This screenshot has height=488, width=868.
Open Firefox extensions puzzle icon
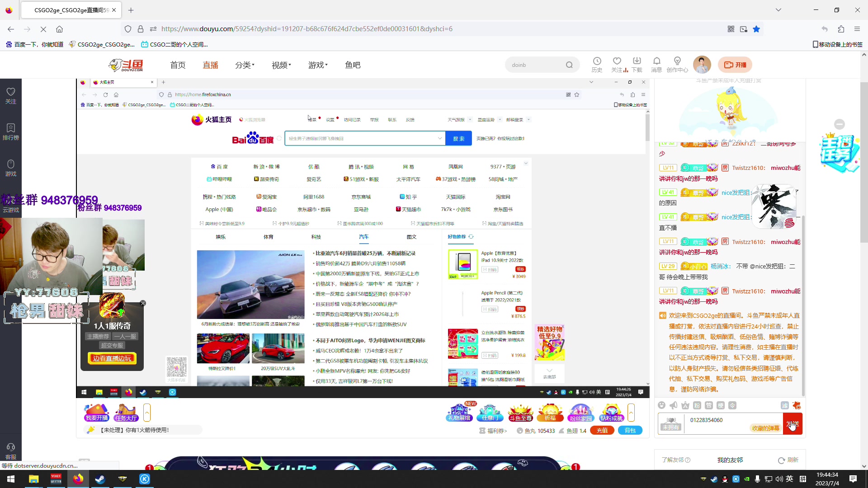tap(841, 29)
